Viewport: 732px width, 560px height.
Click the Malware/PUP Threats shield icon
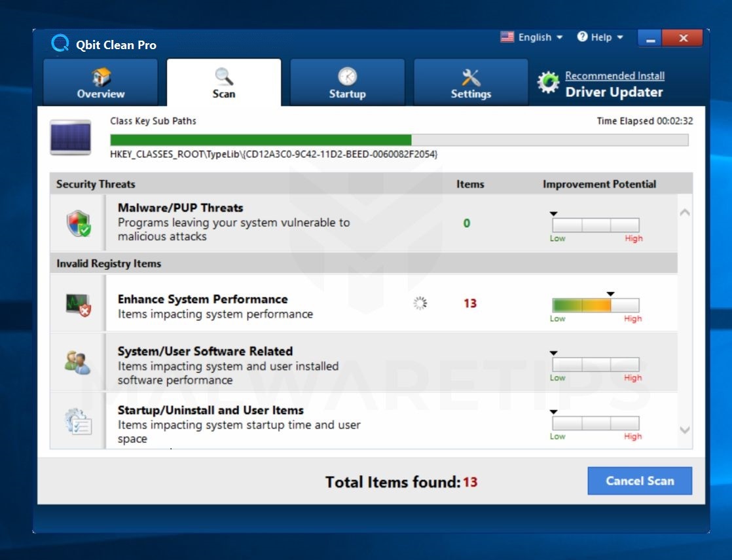coord(79,223)
